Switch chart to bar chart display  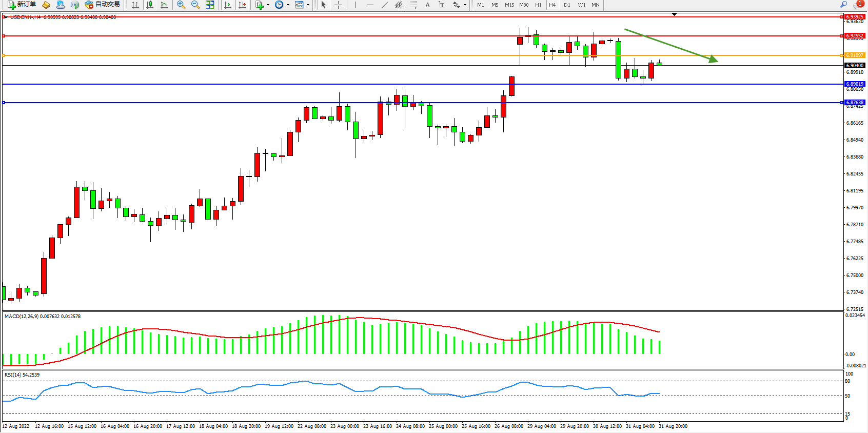point(135,5)
